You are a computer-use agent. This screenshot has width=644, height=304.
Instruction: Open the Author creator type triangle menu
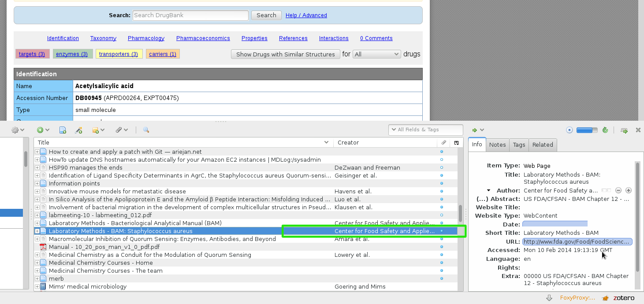pyautogui.click(x=488, y=190)
